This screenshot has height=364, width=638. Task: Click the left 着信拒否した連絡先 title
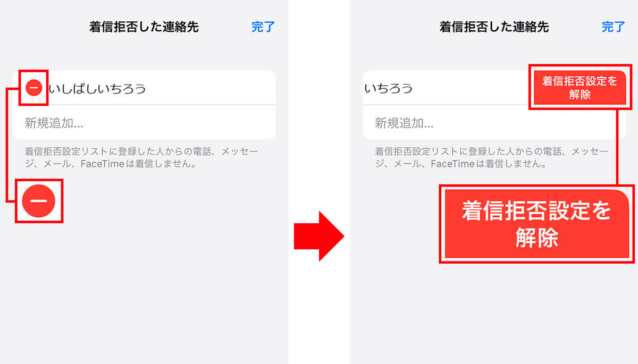point(144,27)
